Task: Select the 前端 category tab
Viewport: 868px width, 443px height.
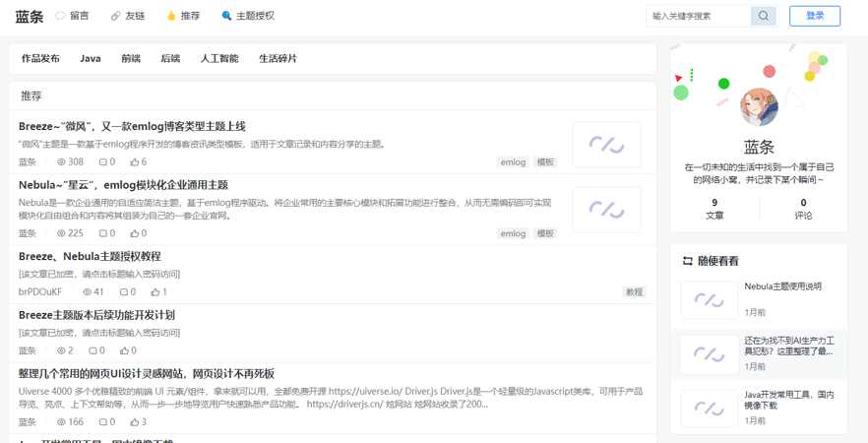Action: point(131,59)
